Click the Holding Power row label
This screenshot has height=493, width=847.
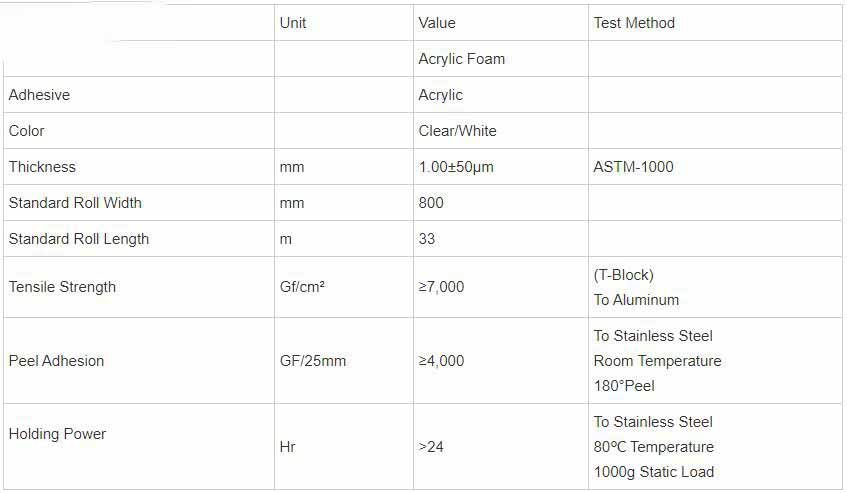tap(57, 434)
